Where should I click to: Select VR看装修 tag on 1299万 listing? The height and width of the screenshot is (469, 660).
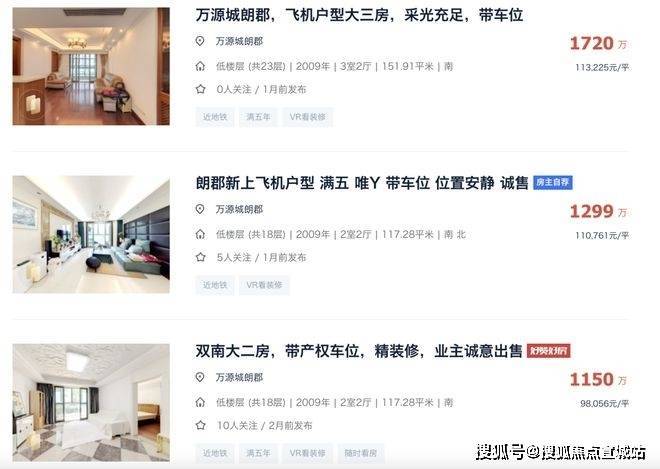pos(264,285)
